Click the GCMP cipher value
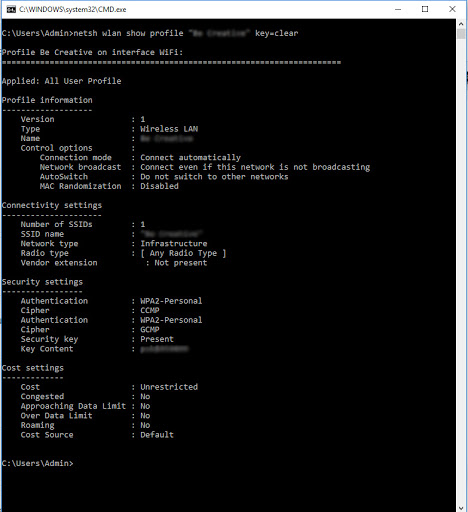This screenshot has height=512, width=468. tap(150, 330)
